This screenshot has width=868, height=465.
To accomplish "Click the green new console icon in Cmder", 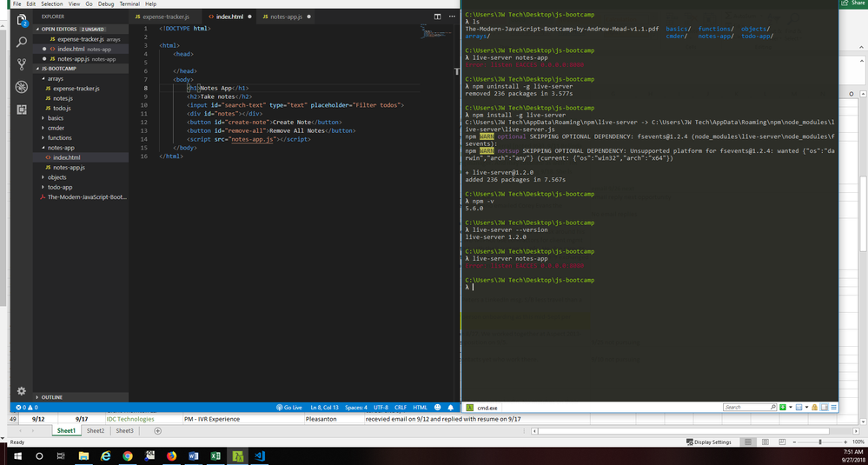I will [783, 408].
